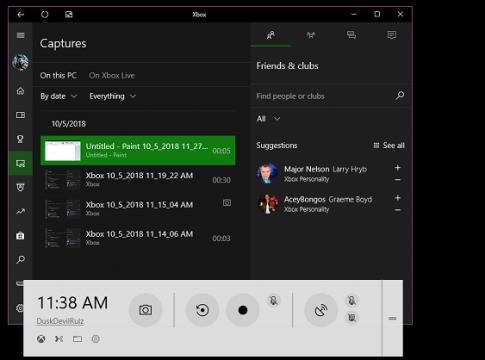Open the Xbox app from Game Bar logo
This screenshot has height=360, width=485.
click(41, 339)
